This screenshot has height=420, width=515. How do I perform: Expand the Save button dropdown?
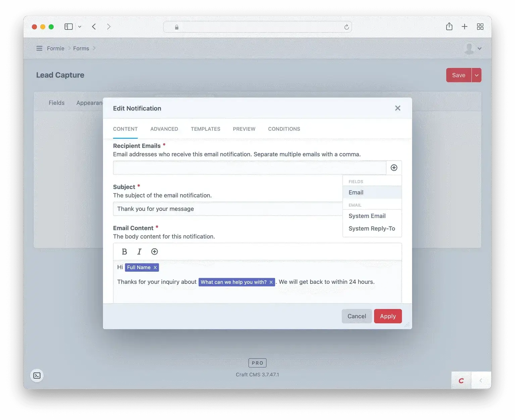[x=476, y=75]
